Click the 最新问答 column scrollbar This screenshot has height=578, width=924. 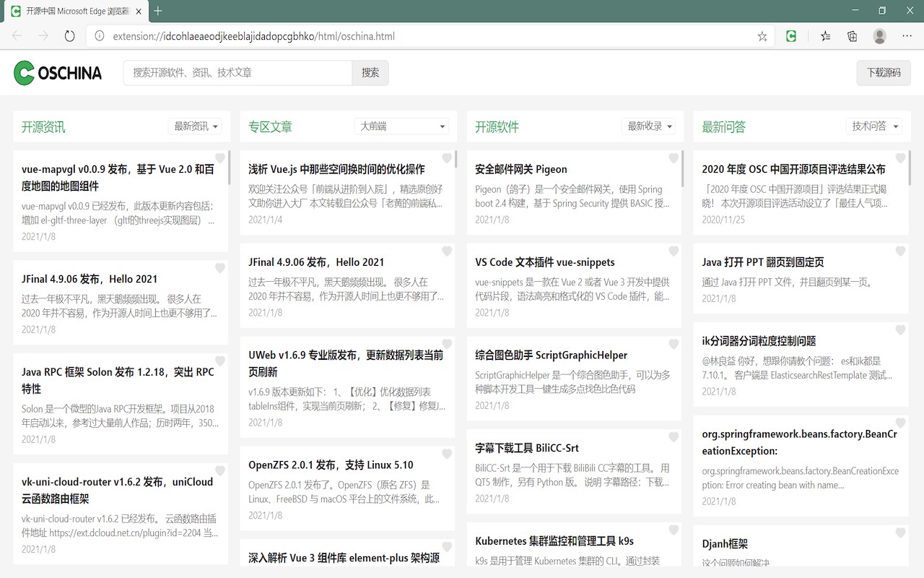909,168
